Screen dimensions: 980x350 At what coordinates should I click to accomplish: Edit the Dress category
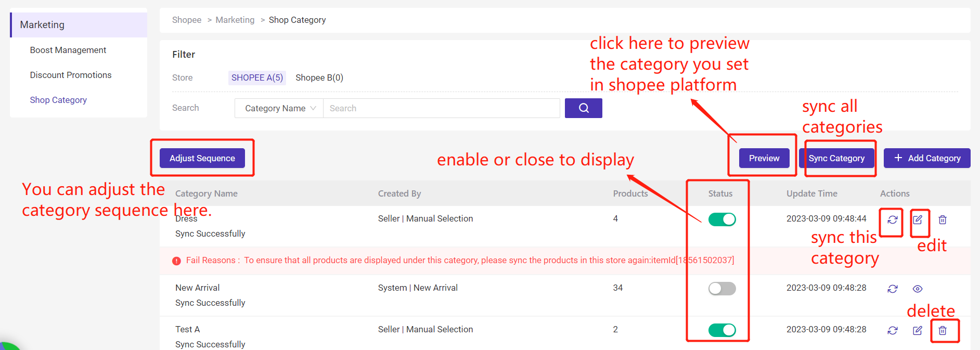coord(918,220)
